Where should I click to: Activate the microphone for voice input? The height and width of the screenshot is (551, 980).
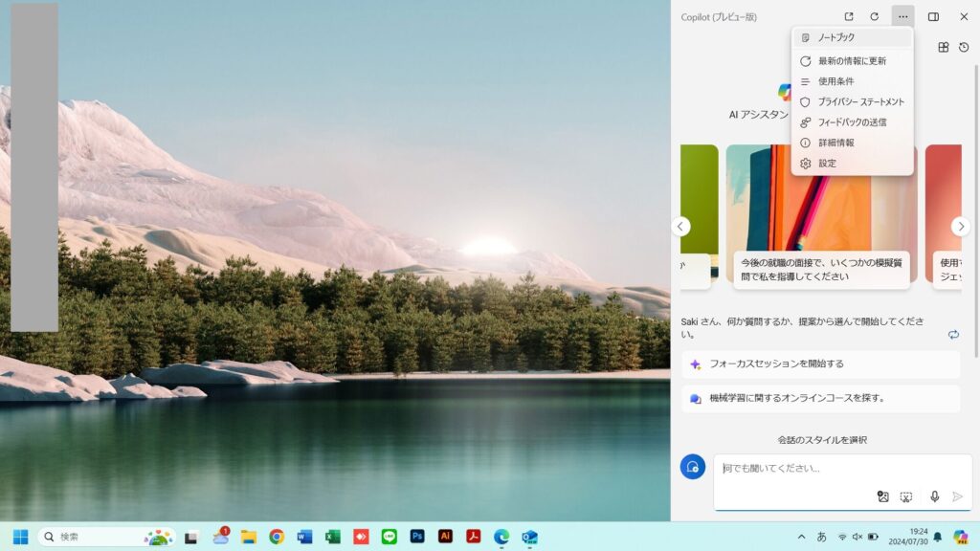click(x=934, y=496)
